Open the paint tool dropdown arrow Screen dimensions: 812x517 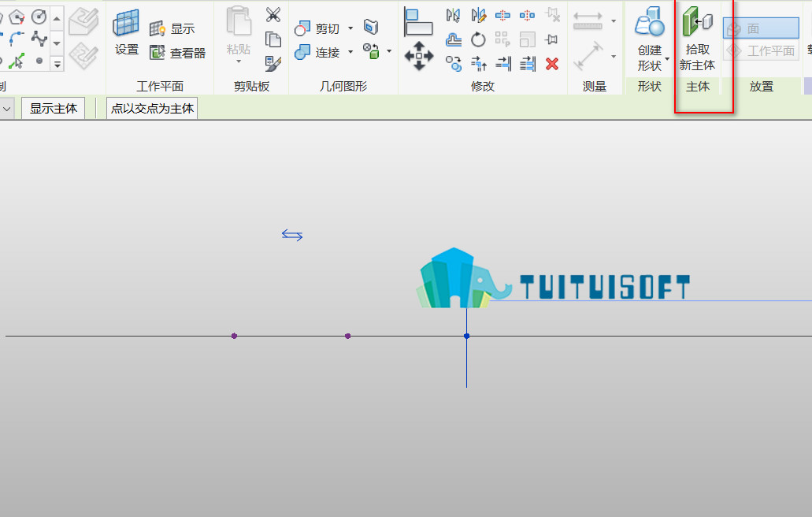pos(389,51)
